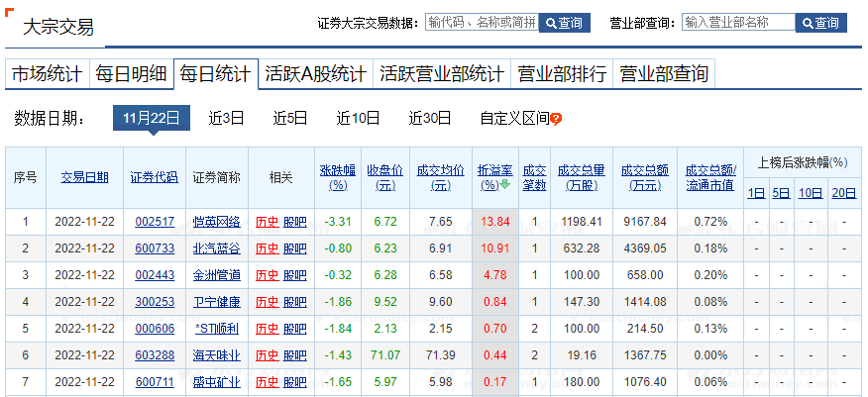Click 历史 link for 北汽蓝谷 row
This screenshot has height=397, width=868.
click(x=267, y=248)
